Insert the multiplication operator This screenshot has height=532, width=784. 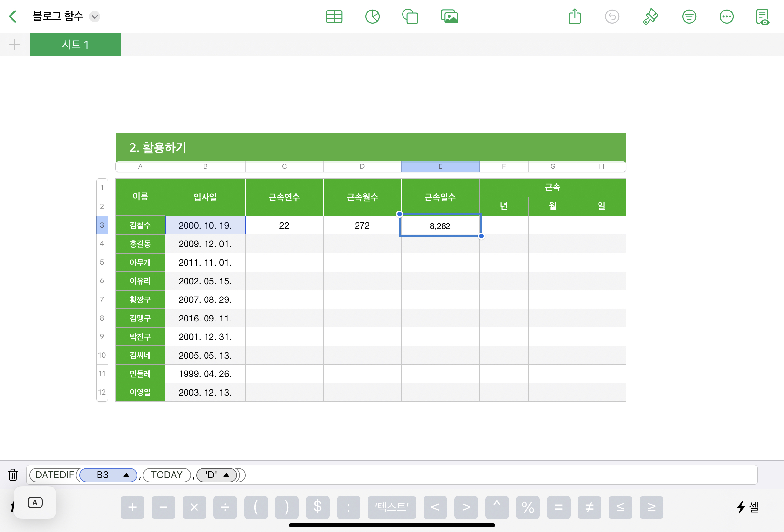194,507
